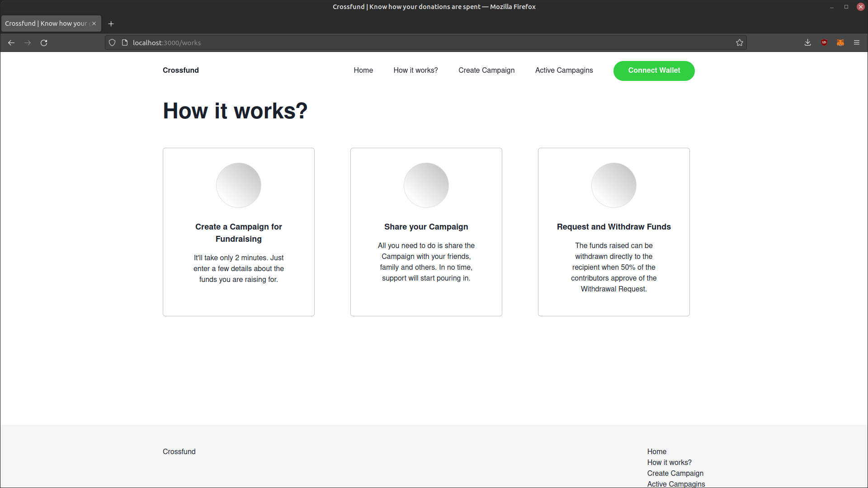Click the Home link in the footer

click(x=657, y=452)
